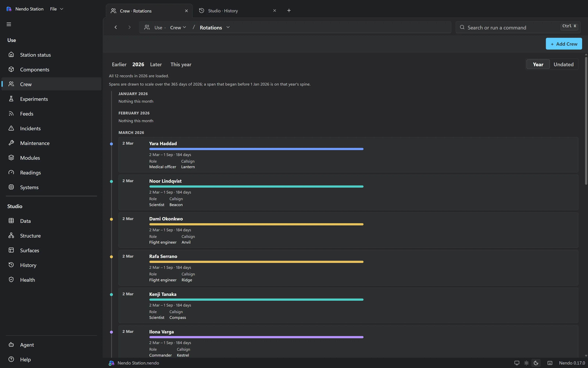Jump to Earlier years

tap(119, 65)
